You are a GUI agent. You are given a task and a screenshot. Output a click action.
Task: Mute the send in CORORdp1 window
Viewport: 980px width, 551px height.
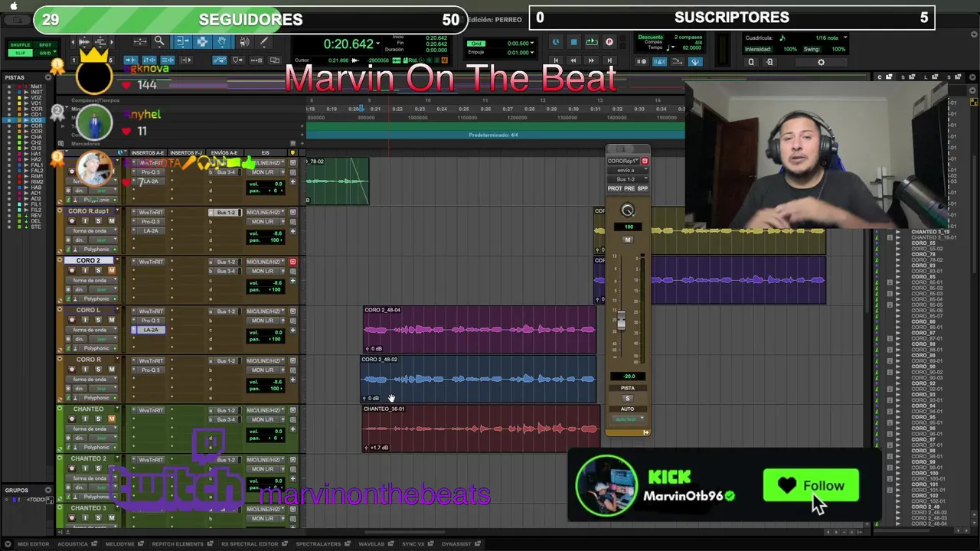pyautogui.click(x=627, y=240)
